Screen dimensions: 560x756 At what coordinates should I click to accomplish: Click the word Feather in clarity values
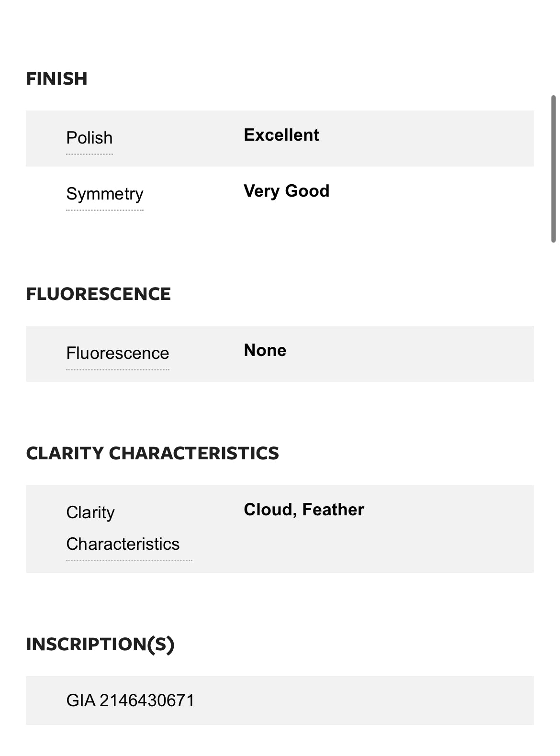point(333,510)
